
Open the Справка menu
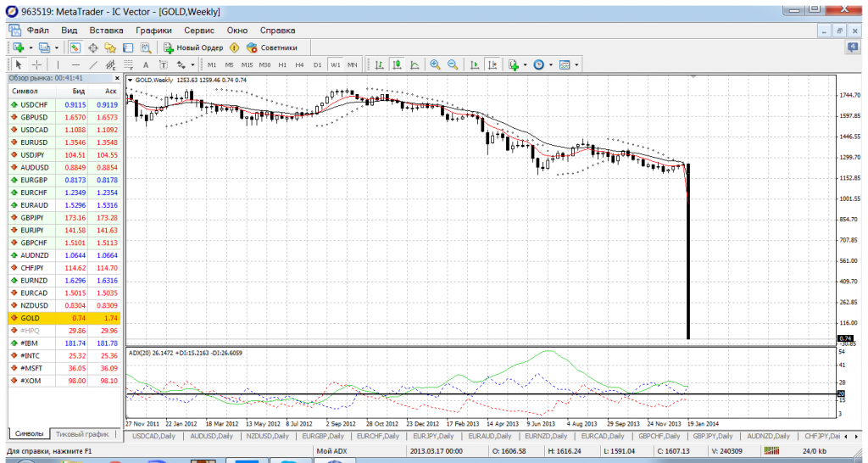tap(277, 31)
